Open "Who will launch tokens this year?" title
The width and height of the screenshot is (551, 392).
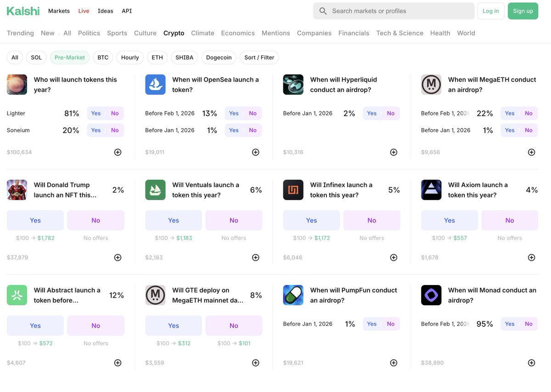point(75,84)
